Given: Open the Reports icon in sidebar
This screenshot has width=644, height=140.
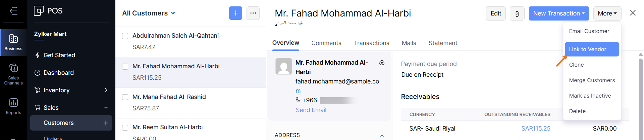Looking at the screenshot, I should tap(13, 106).
